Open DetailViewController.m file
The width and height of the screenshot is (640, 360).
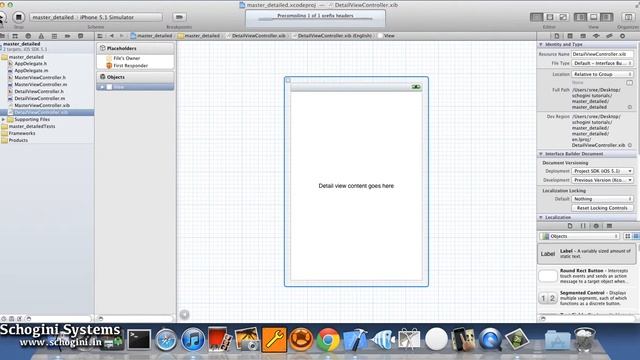point(40,98)
